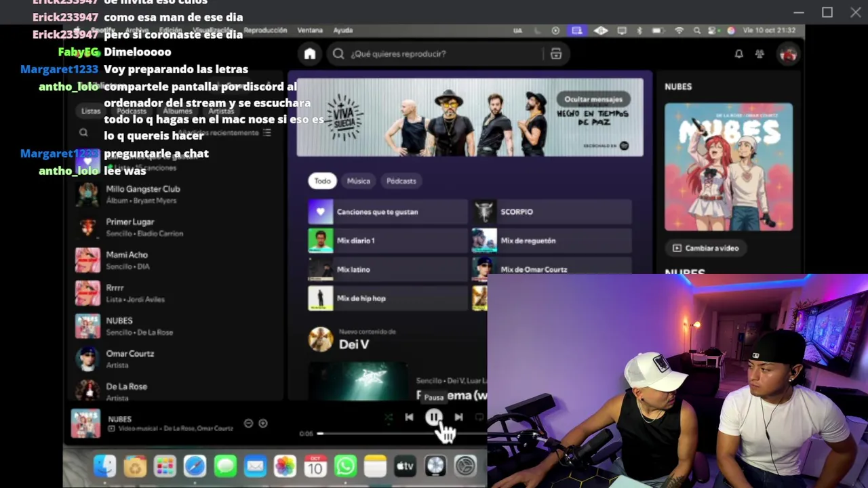This screenshot has height=488, width=868.
Task: Open Mix diario 1 shortcut
Action: (387, 241)
